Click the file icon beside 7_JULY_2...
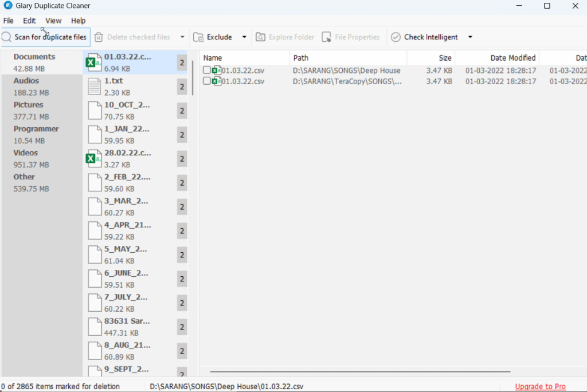This screenshot has width=587, height=392. pos(95,303)
